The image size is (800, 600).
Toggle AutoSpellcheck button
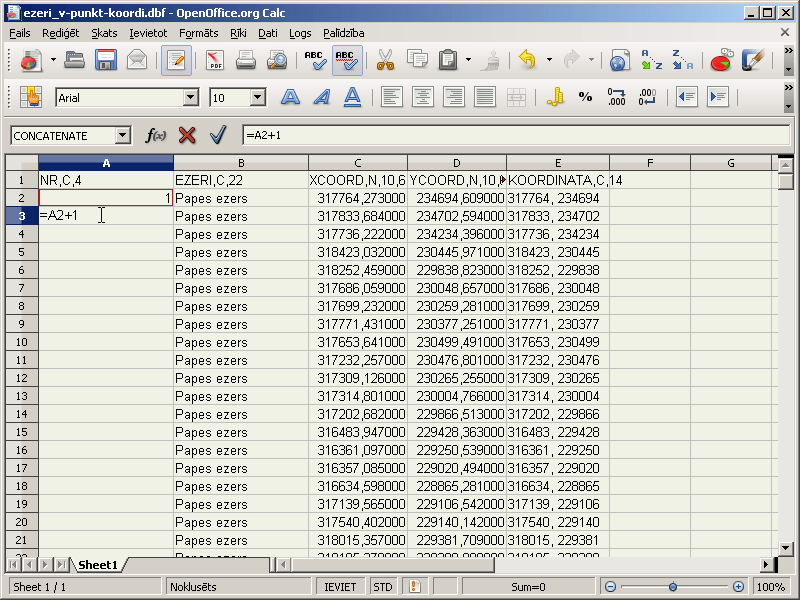(x=347, y=60)
